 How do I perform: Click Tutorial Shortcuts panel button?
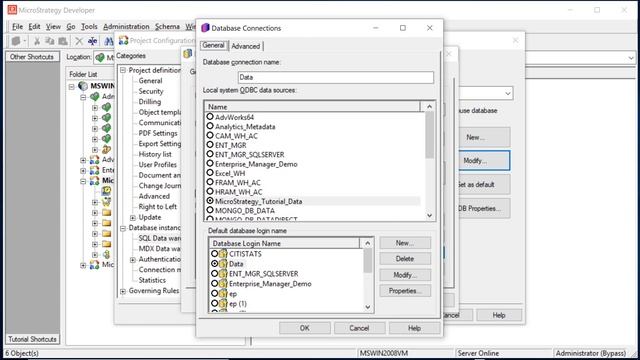point(32,339)
